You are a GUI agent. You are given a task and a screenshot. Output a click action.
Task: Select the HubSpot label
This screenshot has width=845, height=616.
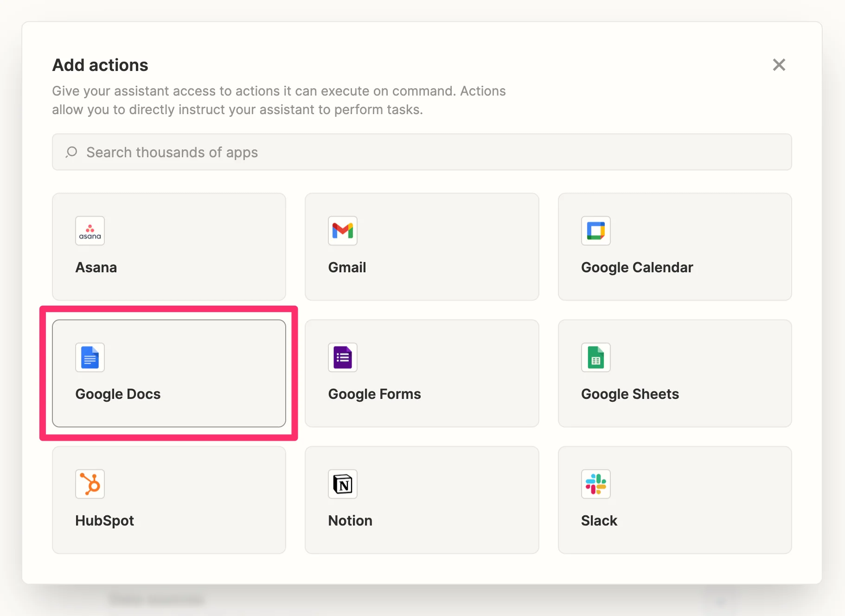tap(105, 521)
